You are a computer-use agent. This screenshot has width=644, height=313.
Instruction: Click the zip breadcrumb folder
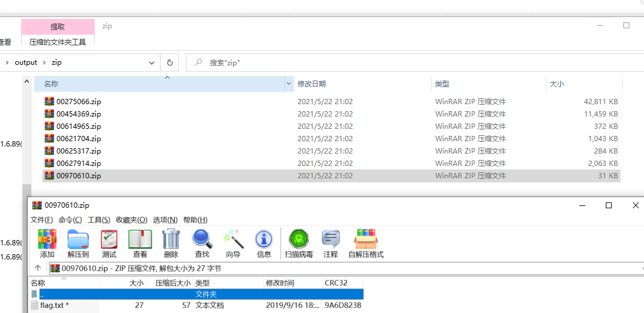(56, 62)
